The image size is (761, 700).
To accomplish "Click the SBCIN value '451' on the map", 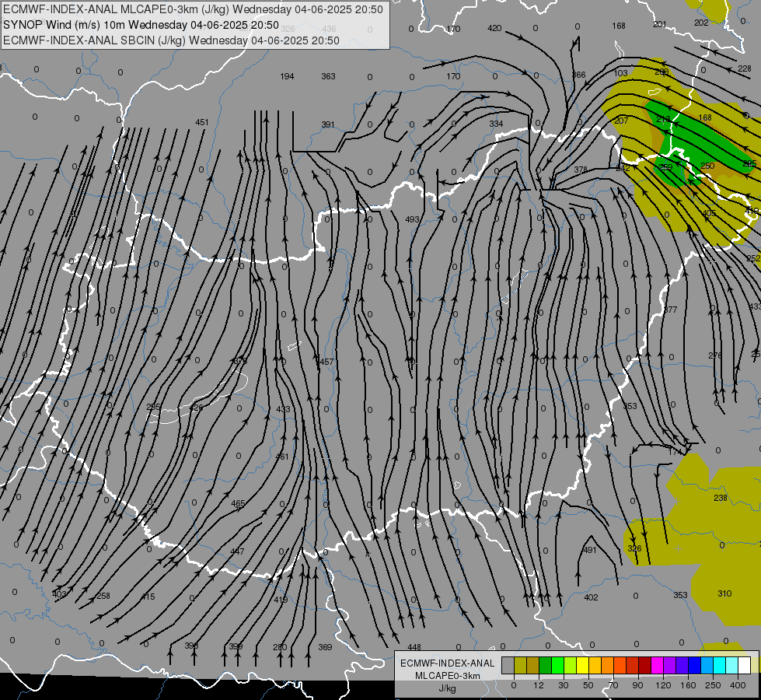I will pos(202,122).
